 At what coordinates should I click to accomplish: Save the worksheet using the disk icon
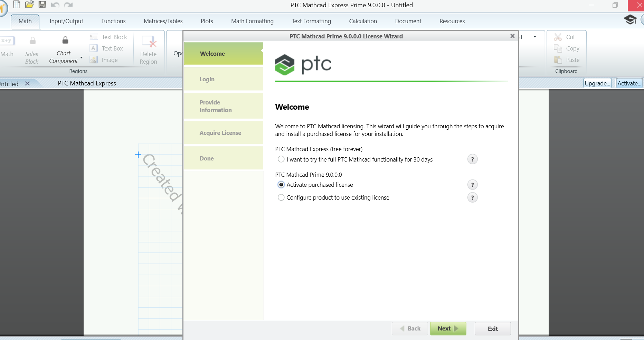[42, 4]
